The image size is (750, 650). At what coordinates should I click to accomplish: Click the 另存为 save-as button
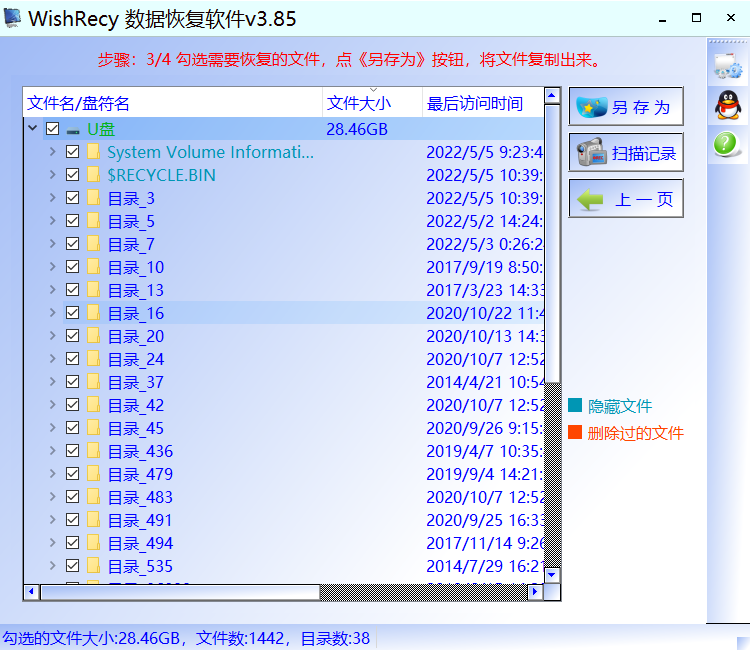pos(626,107)
